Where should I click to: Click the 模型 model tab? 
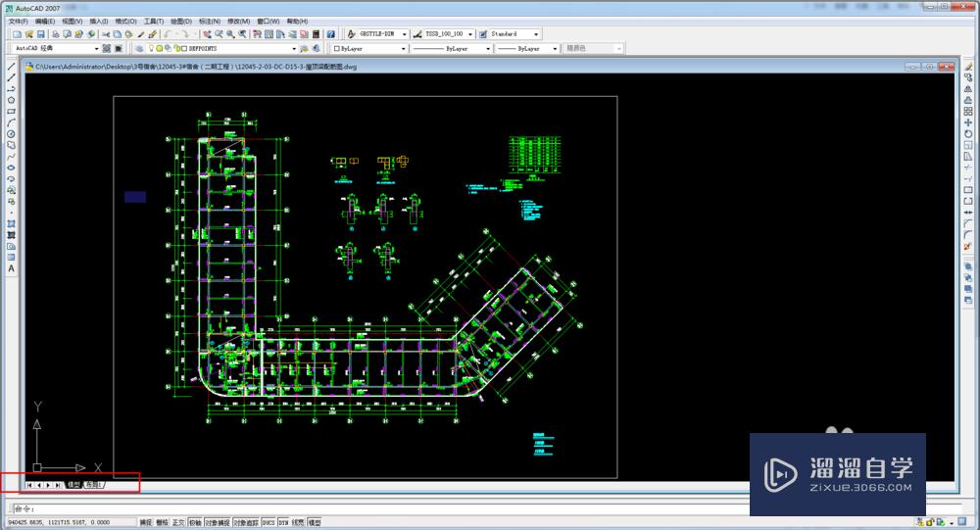pos(73,485)
